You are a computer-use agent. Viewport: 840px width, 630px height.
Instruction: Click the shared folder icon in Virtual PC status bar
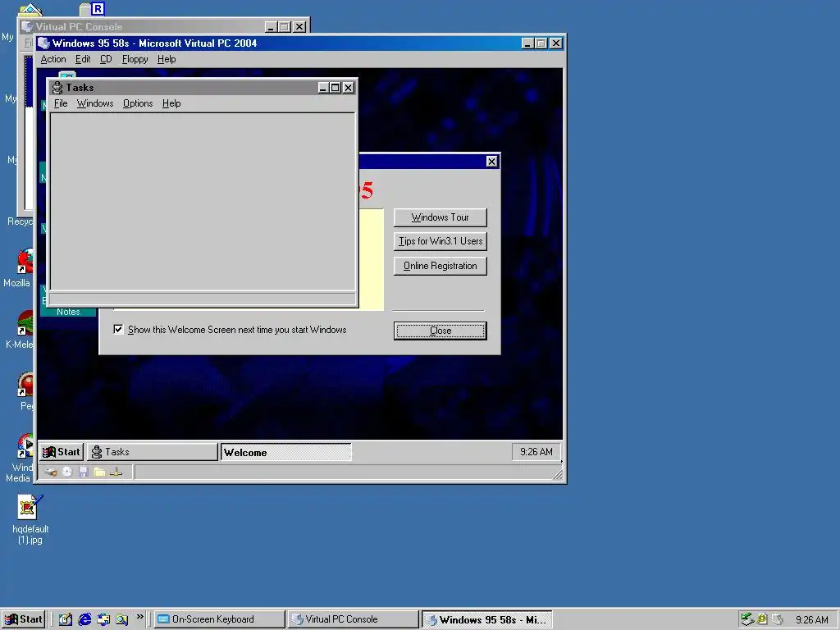[99, 472]
